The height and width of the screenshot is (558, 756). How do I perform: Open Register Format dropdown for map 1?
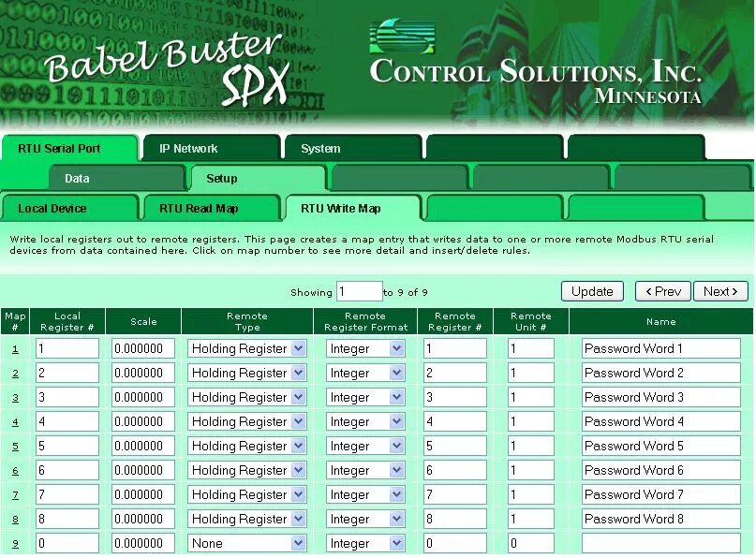point(365,348)
